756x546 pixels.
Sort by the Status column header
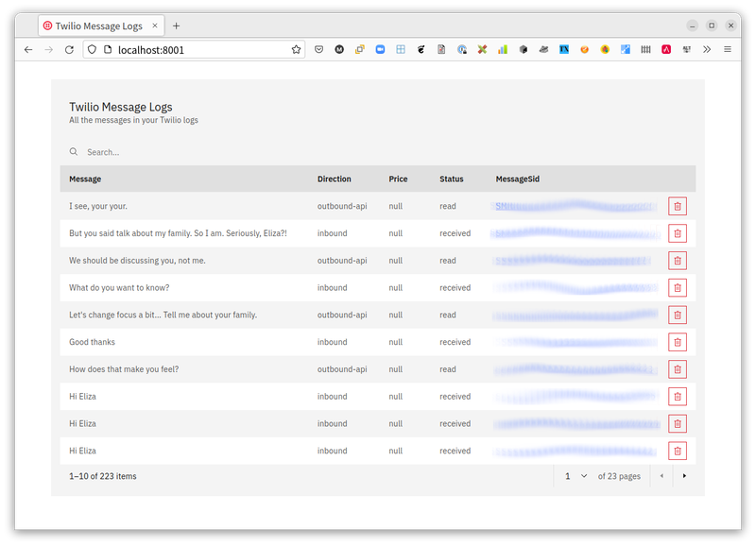coord(452,179)
